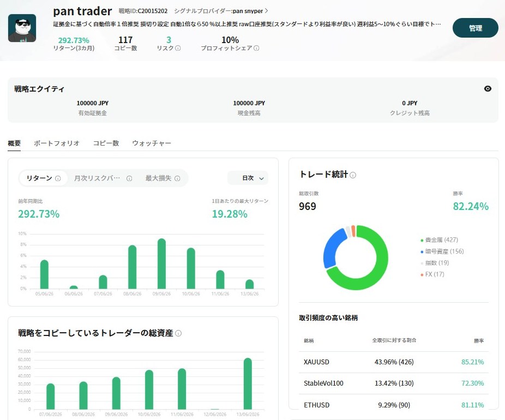Click the 指数 (19) legend entry
The height and width of the screenshot is (420, 505).
click(435, 263)
